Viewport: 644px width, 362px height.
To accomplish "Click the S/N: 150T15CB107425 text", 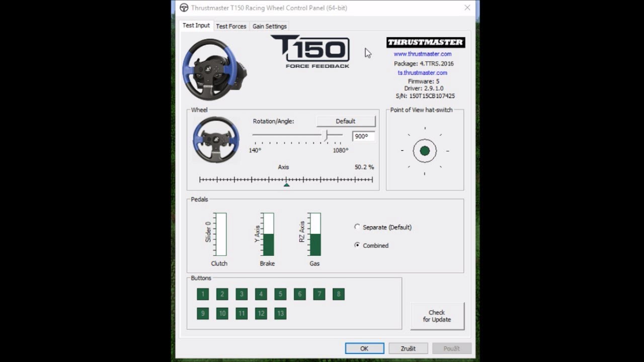I will pos(425,96).
